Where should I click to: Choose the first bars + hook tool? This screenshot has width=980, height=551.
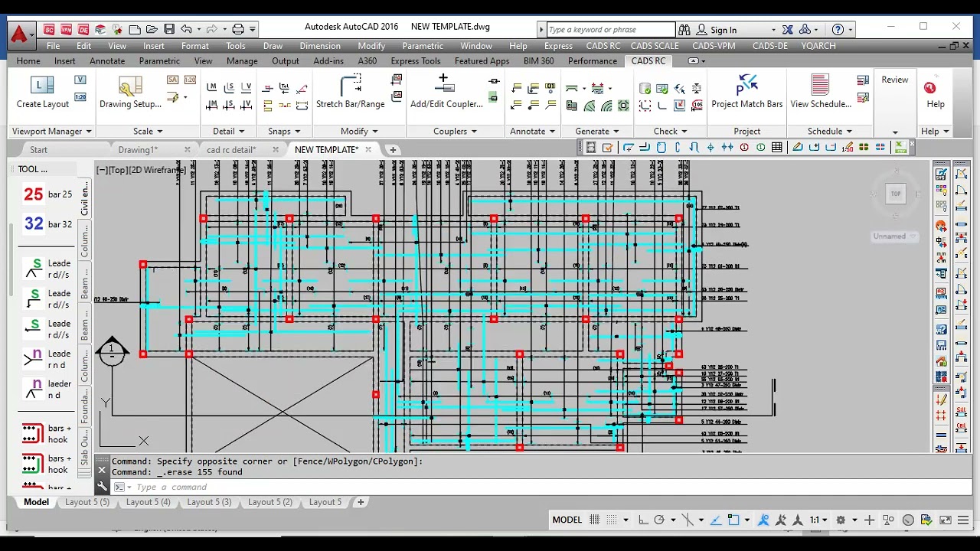click(x=47, y=434)
